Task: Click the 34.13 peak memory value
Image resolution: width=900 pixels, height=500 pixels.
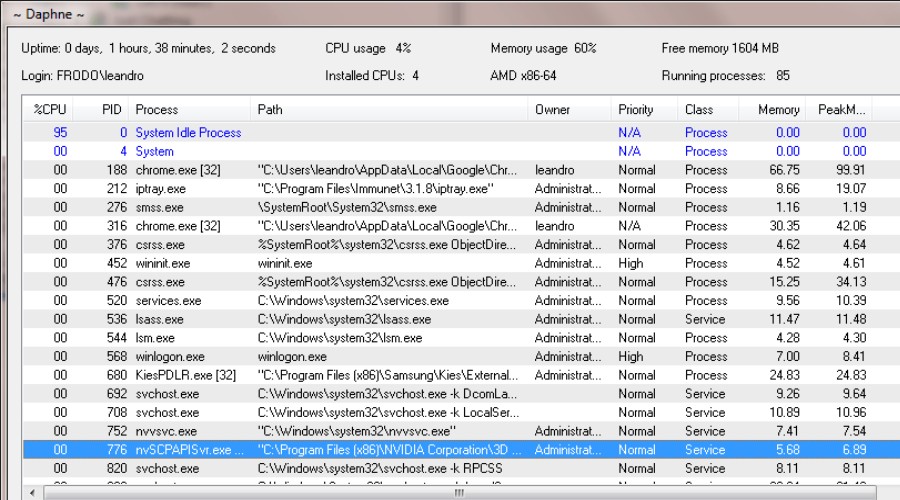Action: tap(851, 282)
